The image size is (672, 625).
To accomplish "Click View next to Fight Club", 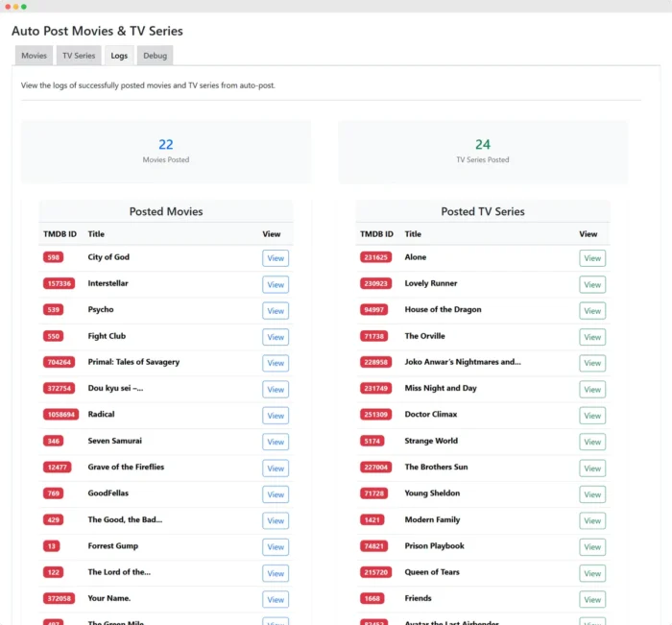I will tap(276, 337).
